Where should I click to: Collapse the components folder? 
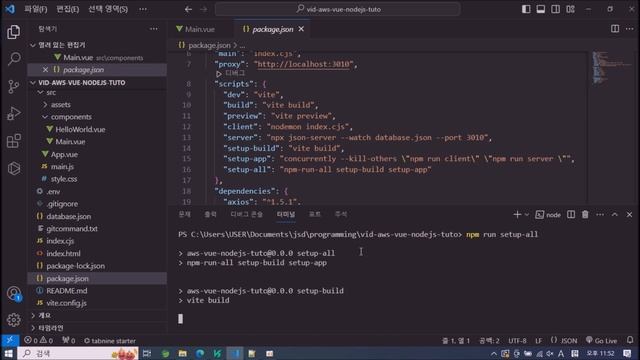97,117
